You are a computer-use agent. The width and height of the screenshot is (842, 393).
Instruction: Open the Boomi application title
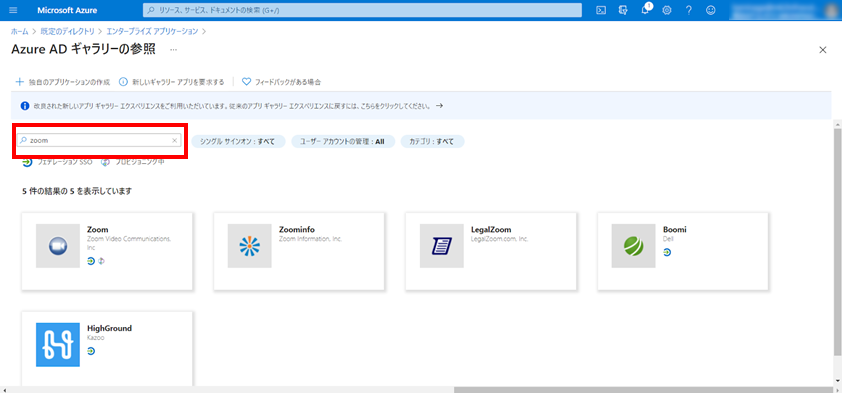point(674,229)
